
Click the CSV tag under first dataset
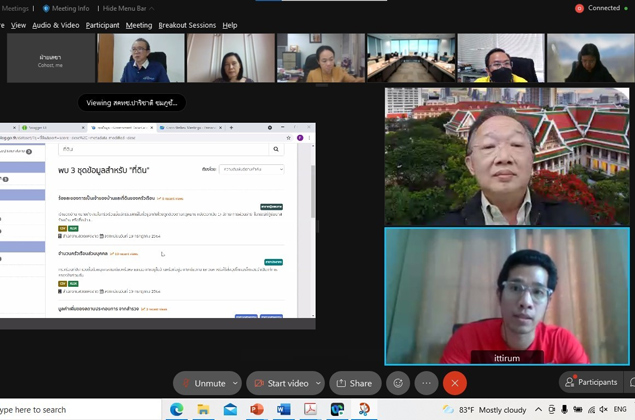62,228
